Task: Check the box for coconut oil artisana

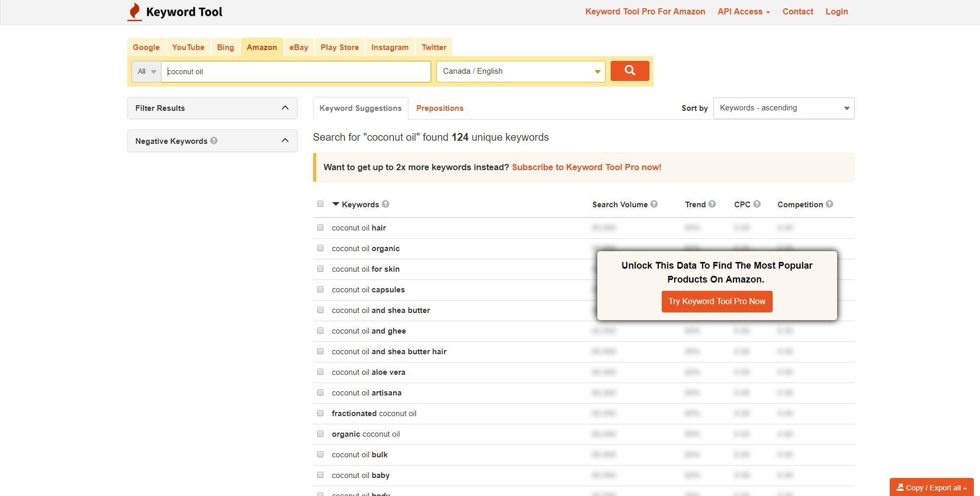Action: pyautogui.click(x=320, y=392)
